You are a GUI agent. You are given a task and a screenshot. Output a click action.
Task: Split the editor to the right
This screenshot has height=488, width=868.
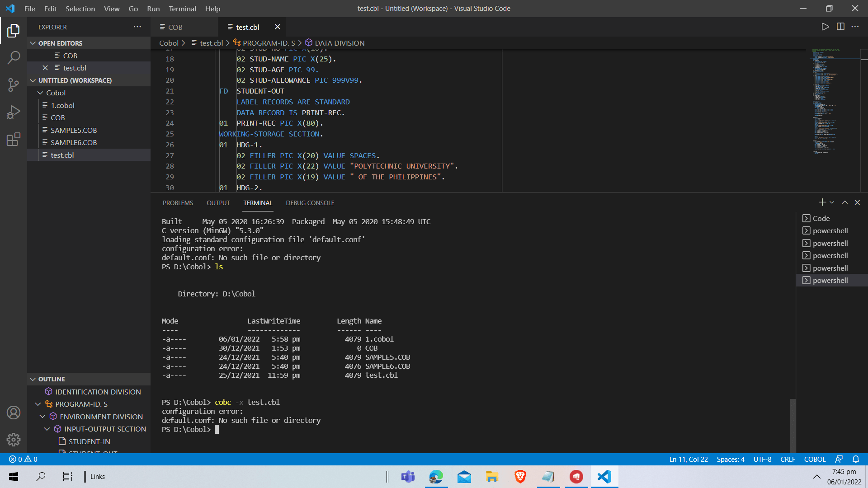(x=840, y=27)
